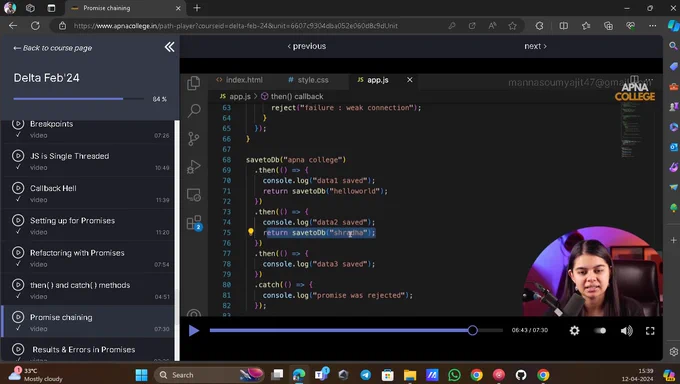Open video player settings gear
The width and height of the screenshot is (680, 384).
pyautogui.click(x=575, y=331)
